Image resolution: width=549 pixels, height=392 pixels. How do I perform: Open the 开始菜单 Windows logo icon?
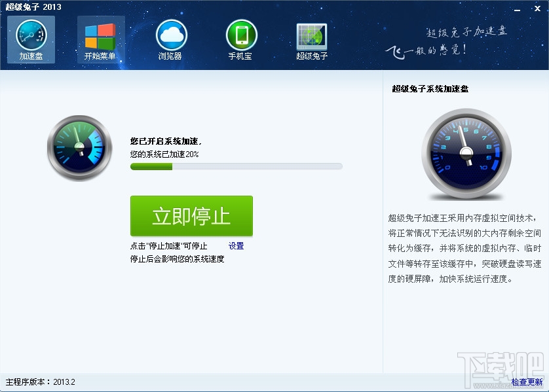click(100, 37)
